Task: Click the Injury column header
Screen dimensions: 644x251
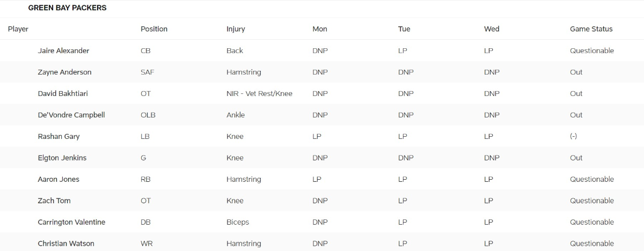Action: pyautogui.click(x=236, y=29)
